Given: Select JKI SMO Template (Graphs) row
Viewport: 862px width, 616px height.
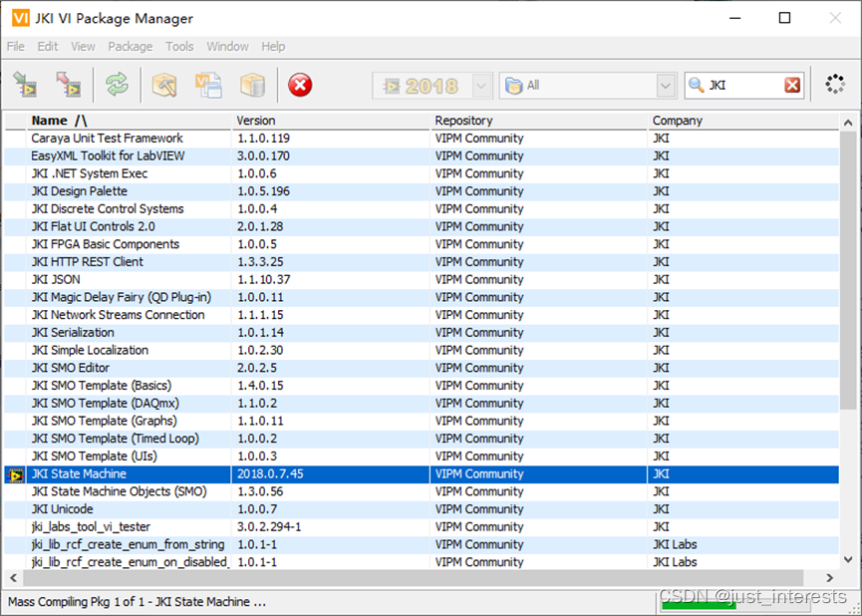Looking at the screenshot, I should pyautogui.click(x=422, y=421).
